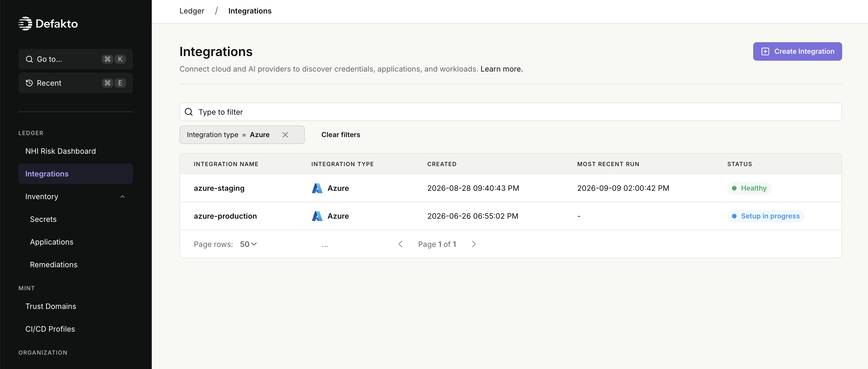Follow the Learn more link
This screenshot has height=369, width=868.
click(x=501, y=69)
